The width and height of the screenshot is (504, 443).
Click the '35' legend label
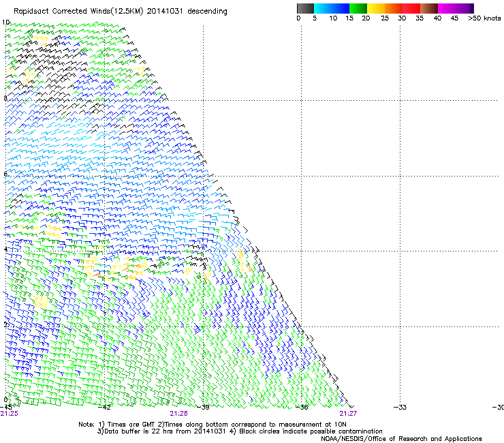tap(420, 18)
